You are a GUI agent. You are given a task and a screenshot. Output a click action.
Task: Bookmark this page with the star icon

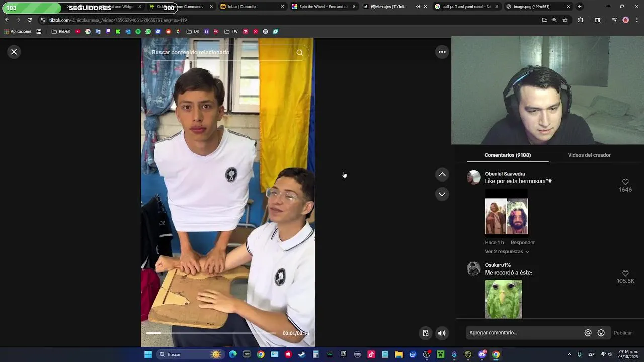click(x=565, y=20)
